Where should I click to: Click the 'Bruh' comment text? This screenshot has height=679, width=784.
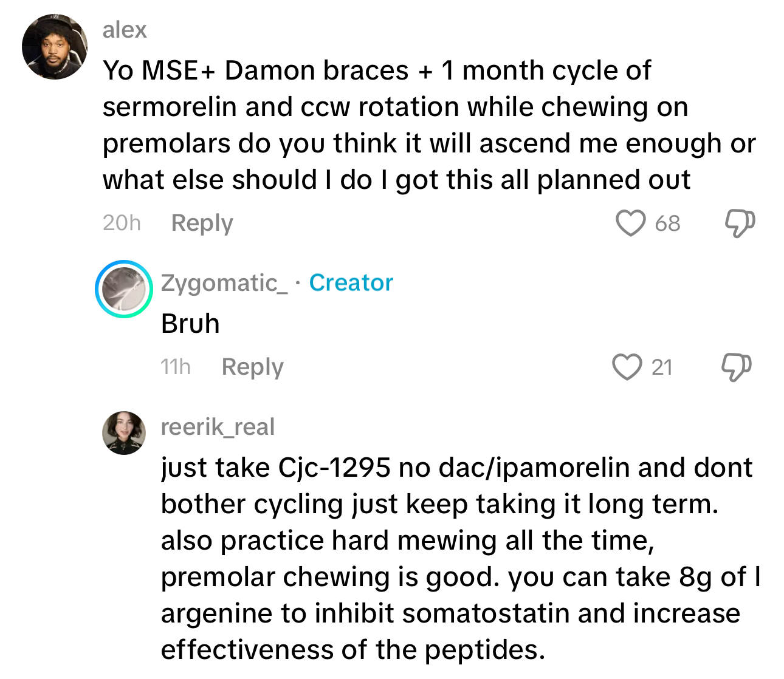[x=190, y=324]
